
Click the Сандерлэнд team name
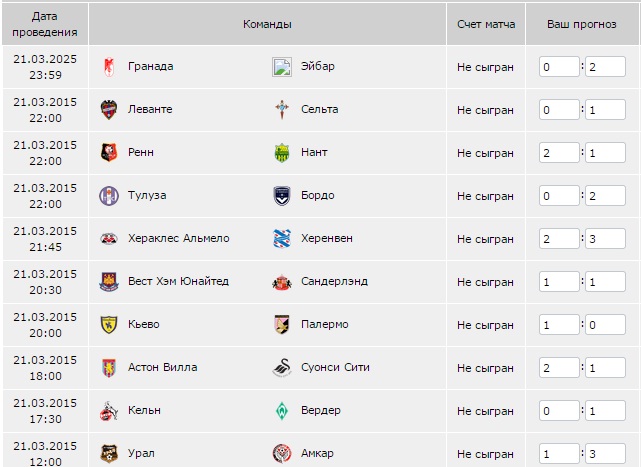pos(334,281)
